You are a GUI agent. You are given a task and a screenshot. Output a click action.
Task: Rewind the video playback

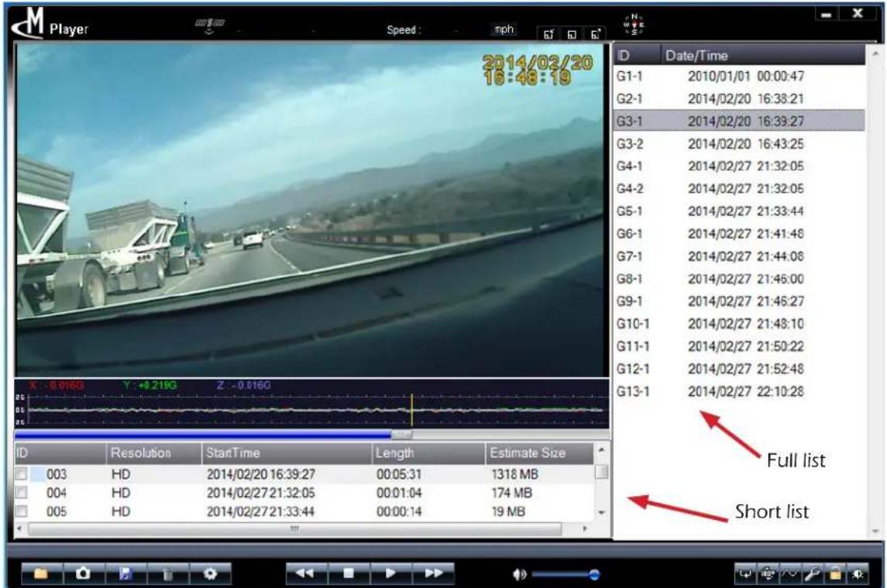(x=305, y=573)
